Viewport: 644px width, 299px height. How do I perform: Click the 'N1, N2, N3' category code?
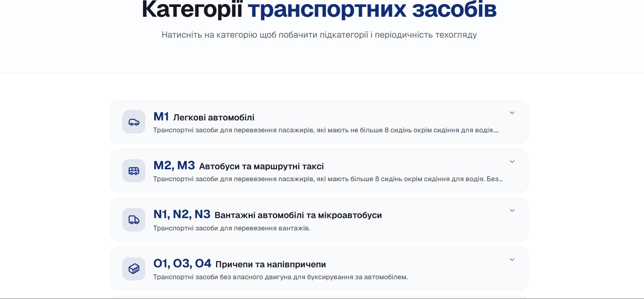(x=182, y=214)
